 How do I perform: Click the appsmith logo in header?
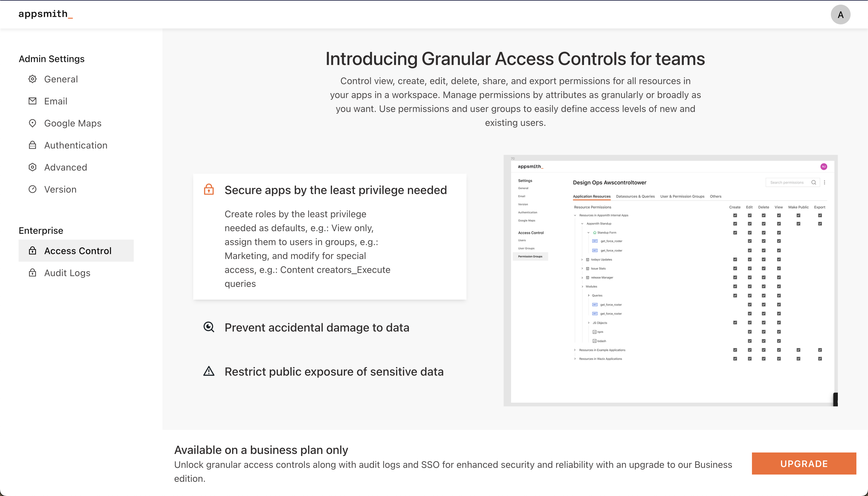pyautogui.click(x=45, y=14)
